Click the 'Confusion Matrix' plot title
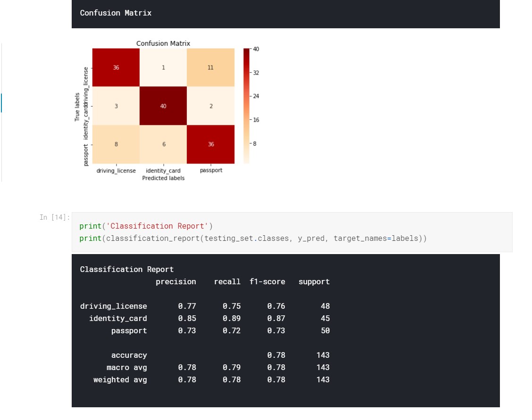The height and width of the screenshot is (420, 532). click(163, 43)
